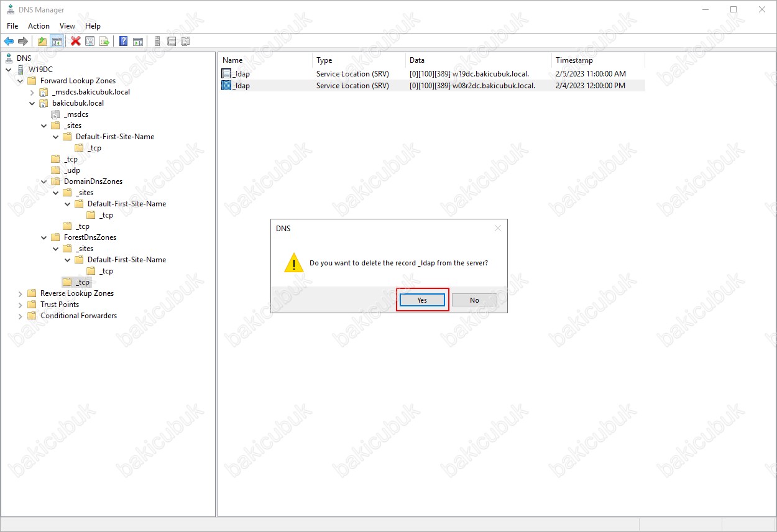Toggle the Show/Hide Console Tree icon
777x532 pixels.
57,42
